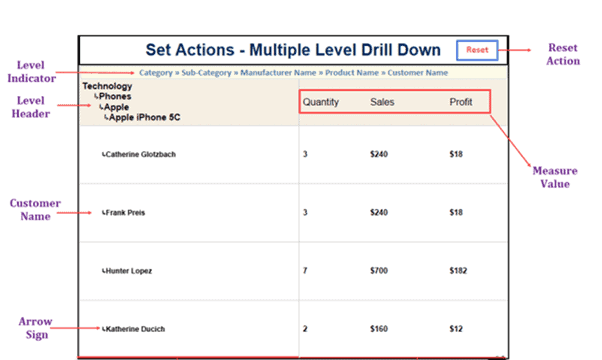Screen dimensions: 602x360
Task: Click Catherine Glotzbach's quantity 3
Action: 305,154
